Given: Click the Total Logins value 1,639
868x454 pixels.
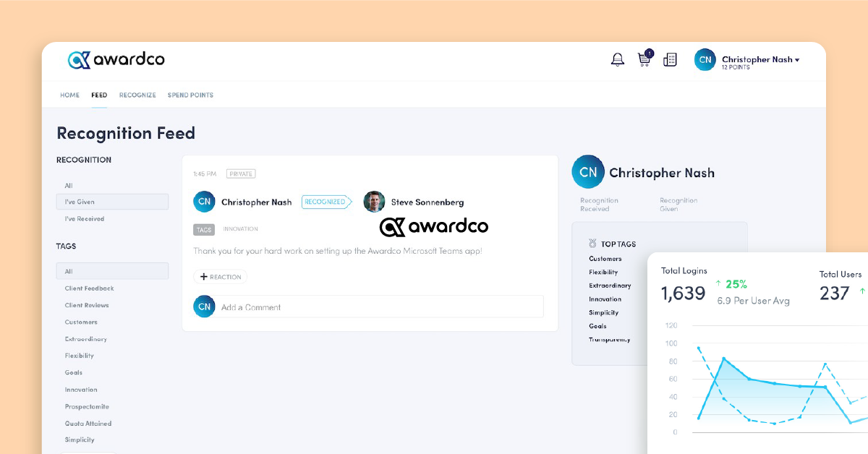Looking at the screenshot, I should pos(684,293).
